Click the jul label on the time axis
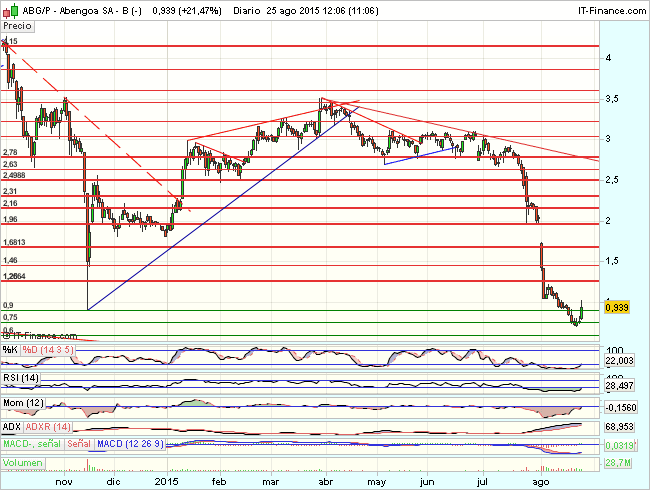The width and height of the screenshot is (650, 490). [x=481, y=482]
